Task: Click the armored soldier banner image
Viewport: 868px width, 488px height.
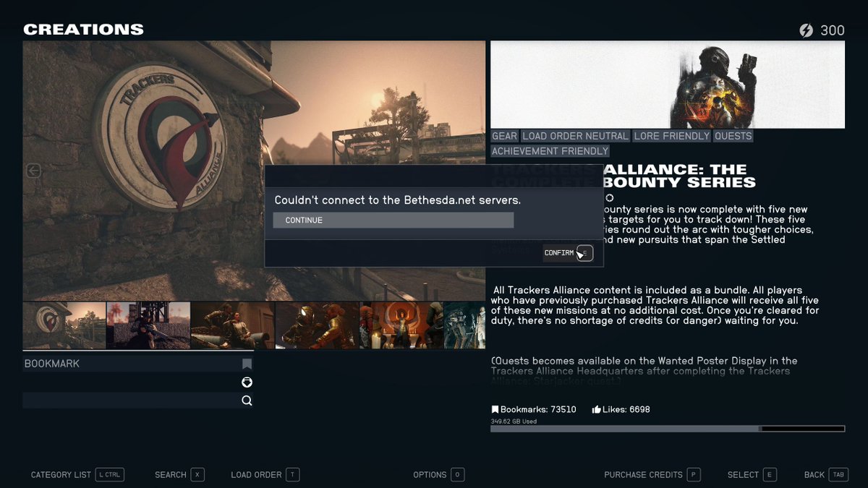Action: (x=668, y=85)
